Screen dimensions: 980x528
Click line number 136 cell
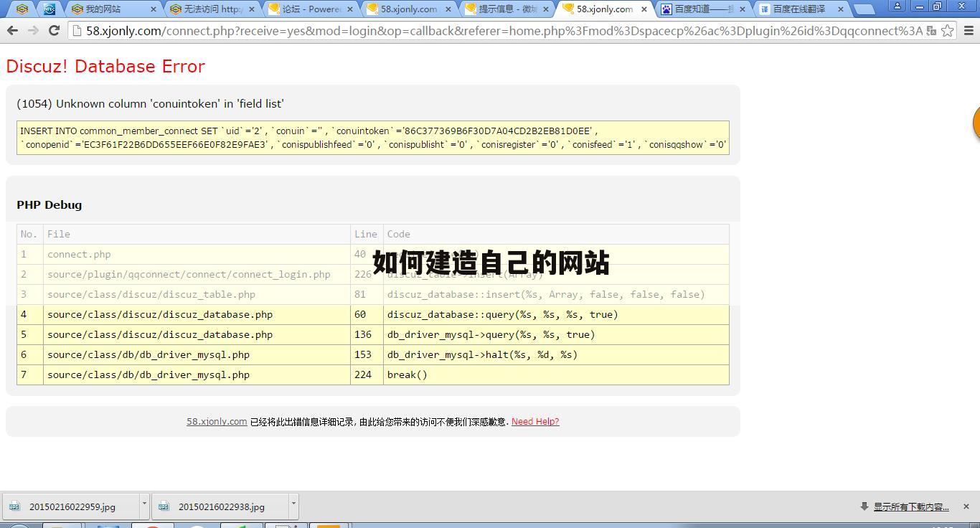367,334
